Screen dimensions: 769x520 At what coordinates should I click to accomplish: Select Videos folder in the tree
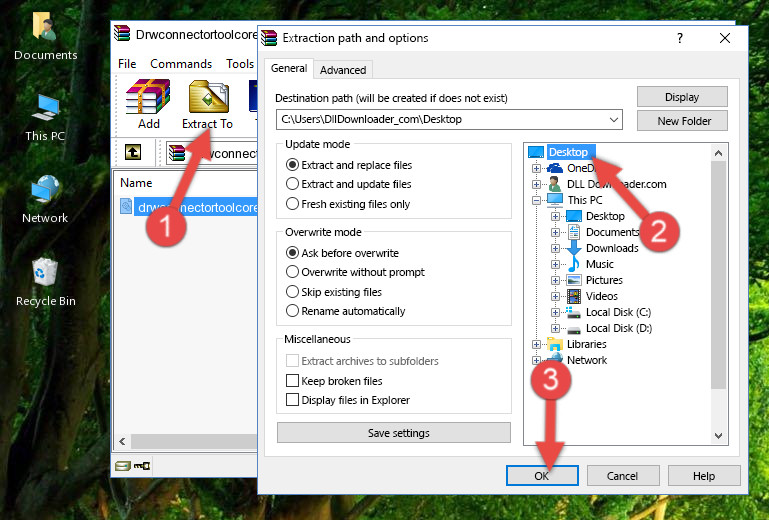[601, 296]
